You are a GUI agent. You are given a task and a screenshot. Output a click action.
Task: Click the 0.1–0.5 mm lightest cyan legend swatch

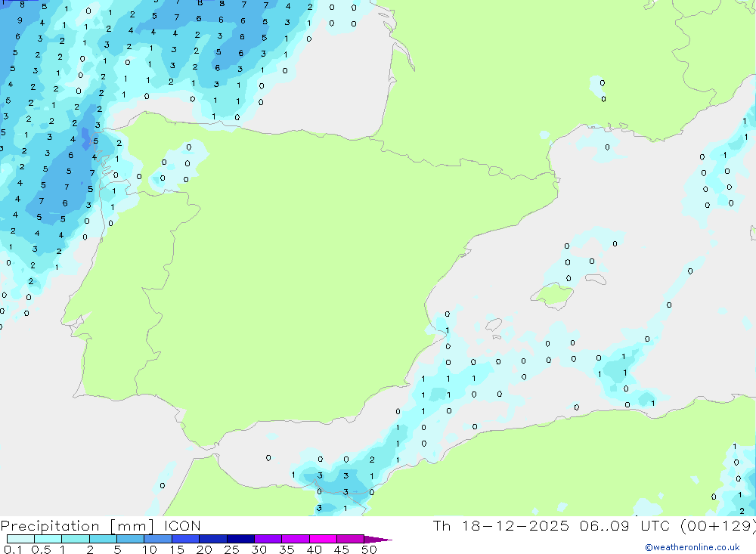coord(20,539)
